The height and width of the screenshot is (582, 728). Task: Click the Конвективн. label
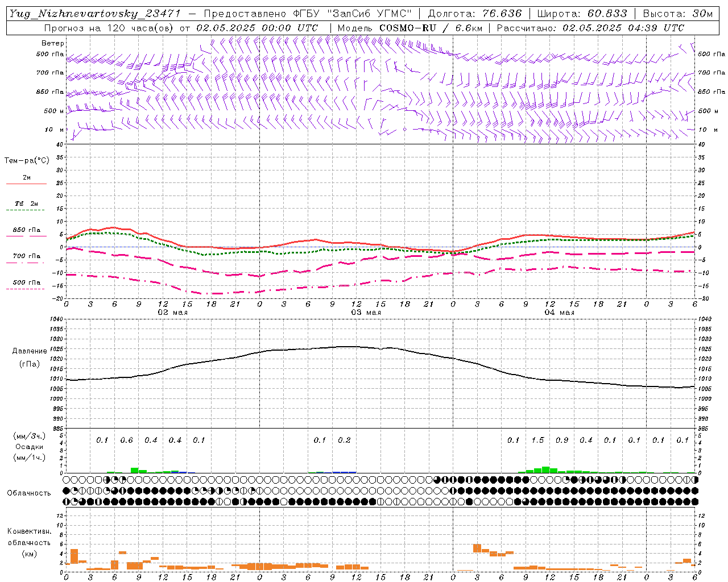[29, 531]
